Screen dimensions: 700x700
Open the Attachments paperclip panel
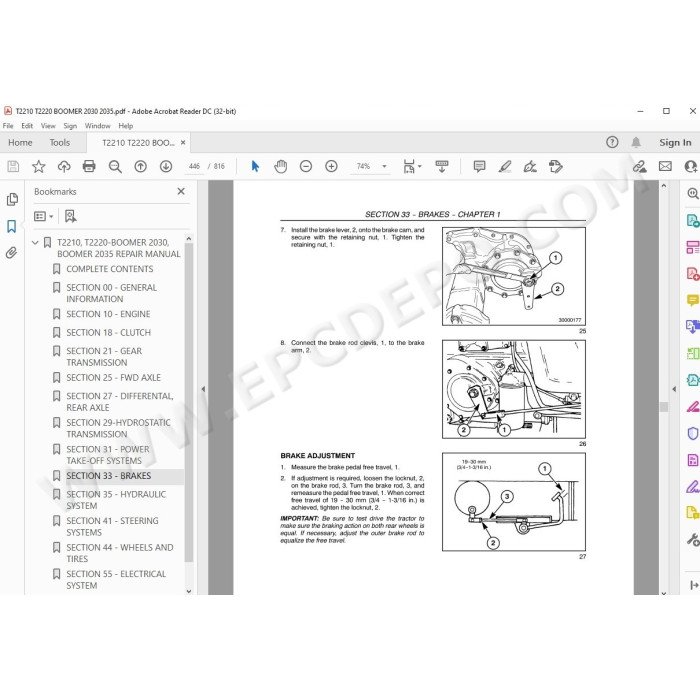click(x=12, y=253)
